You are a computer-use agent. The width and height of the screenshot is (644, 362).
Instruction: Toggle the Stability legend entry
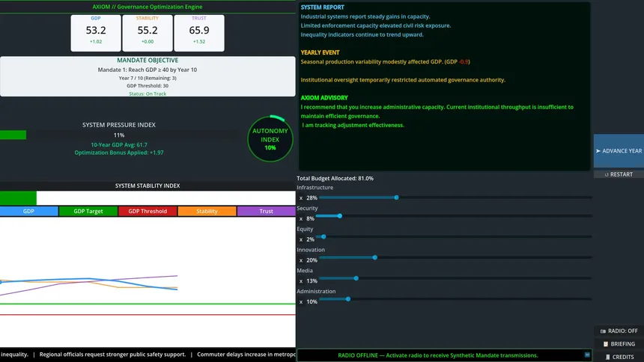tap(207, 212)
